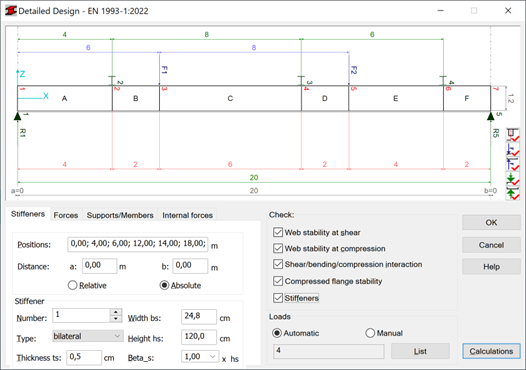Image resolution: width=526 pixels, height=370 pixels.
Task: Run the Calculations button
Action: (x=491, y=351)
